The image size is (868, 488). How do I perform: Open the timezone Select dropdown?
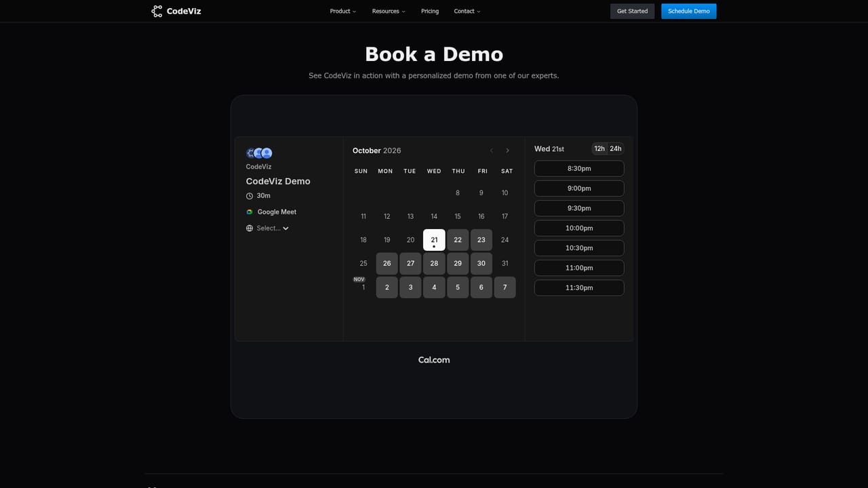(x=273, y=228)
